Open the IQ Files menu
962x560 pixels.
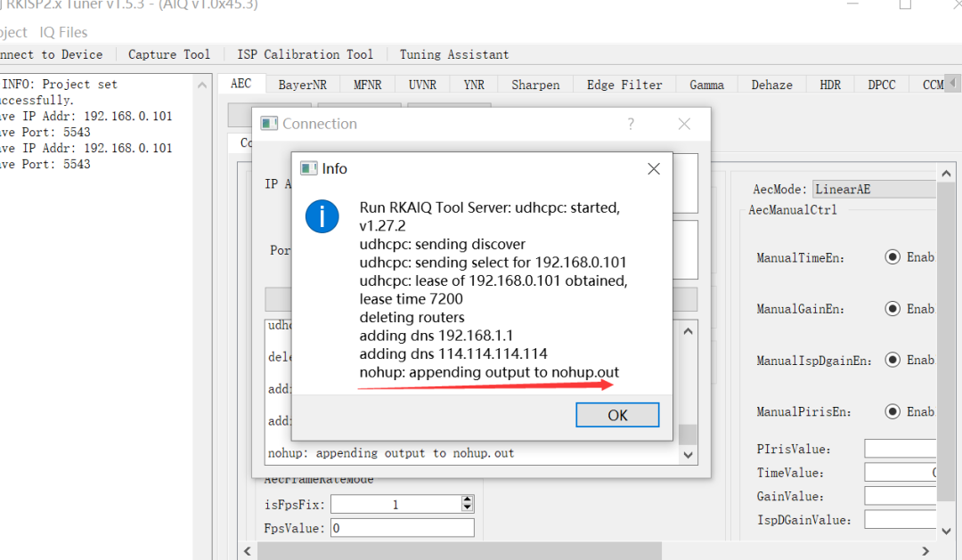(63, 32)
